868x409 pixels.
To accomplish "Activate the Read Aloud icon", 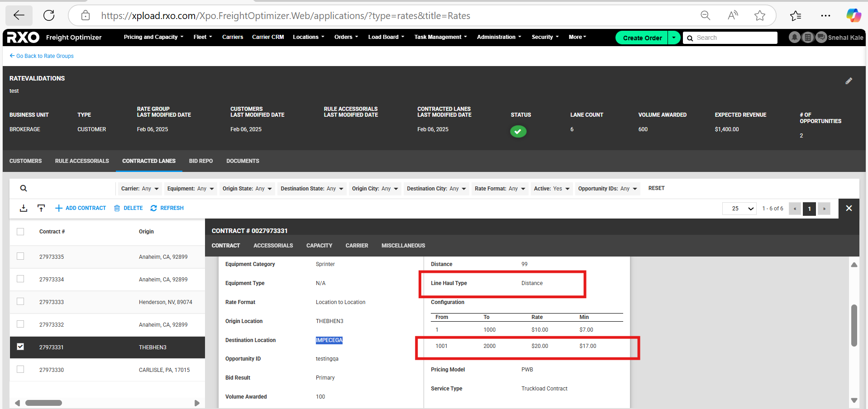I will 733,15.
